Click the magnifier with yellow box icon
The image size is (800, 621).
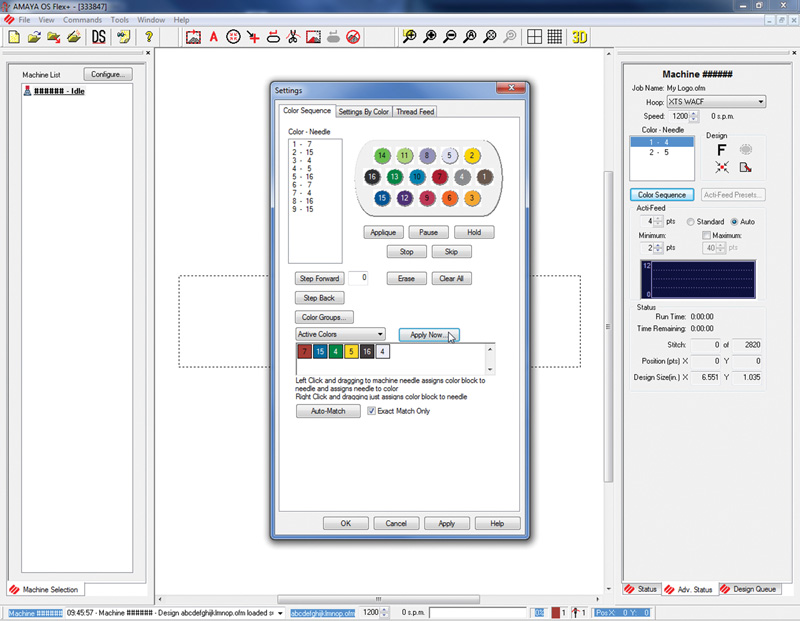coord(410,37)
